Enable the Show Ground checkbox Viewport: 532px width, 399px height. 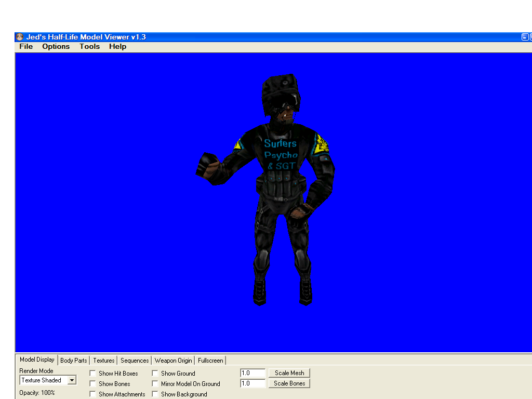coord(155,373)
